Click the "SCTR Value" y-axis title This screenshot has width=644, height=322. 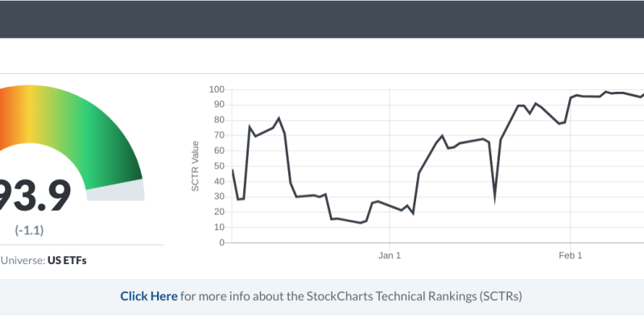[195, 166]
